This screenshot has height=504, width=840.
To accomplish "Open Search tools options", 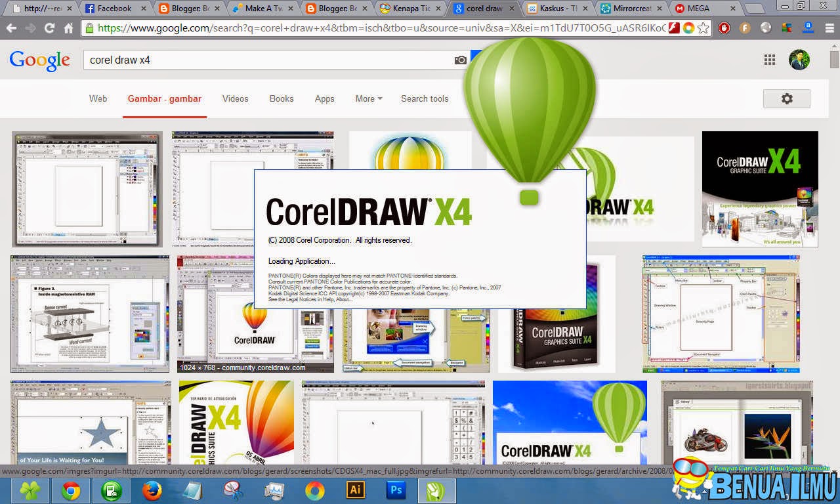I will click(x=425, y=98).
